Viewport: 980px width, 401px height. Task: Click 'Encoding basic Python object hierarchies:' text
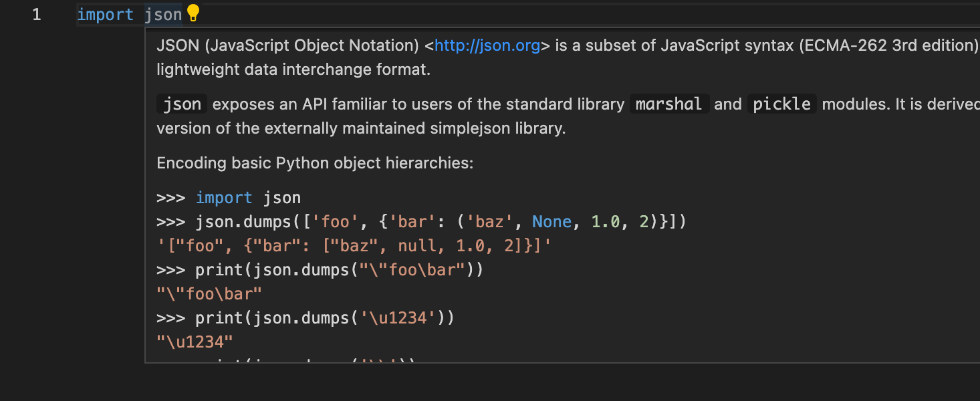point(315,163)
